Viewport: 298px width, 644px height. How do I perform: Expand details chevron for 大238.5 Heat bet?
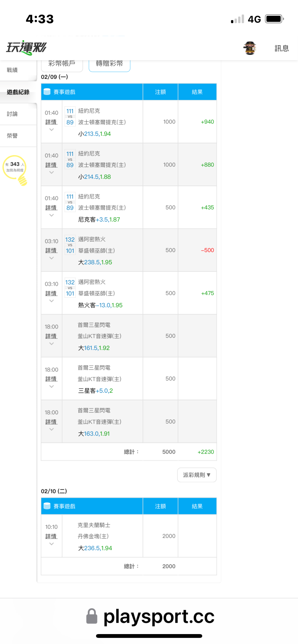[51, 258]
